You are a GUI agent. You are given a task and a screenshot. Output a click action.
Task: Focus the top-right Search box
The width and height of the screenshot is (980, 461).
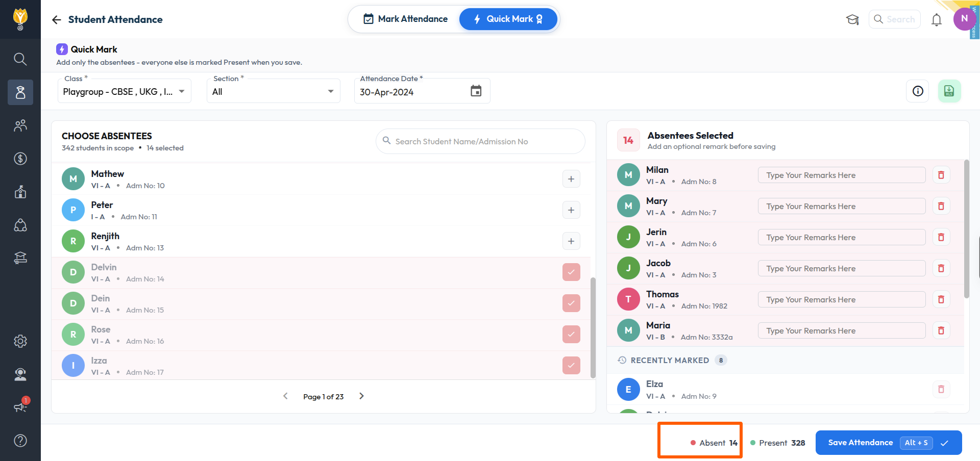[x=895, y=19]
